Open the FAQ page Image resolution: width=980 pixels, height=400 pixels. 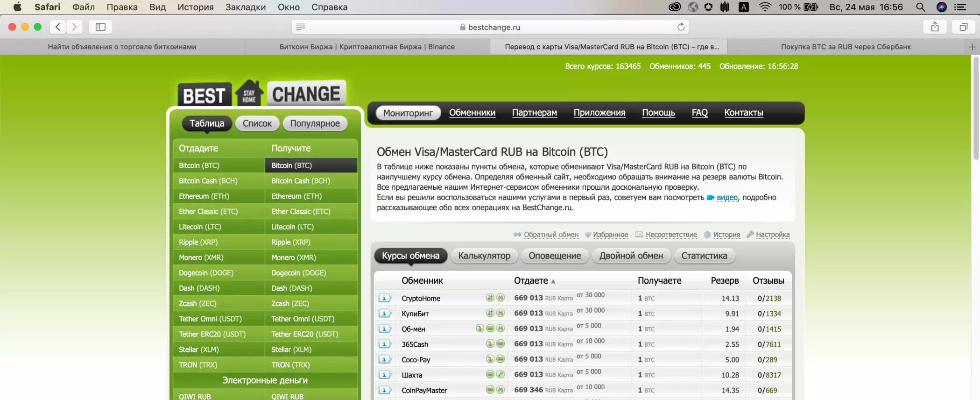coord(700,113)
